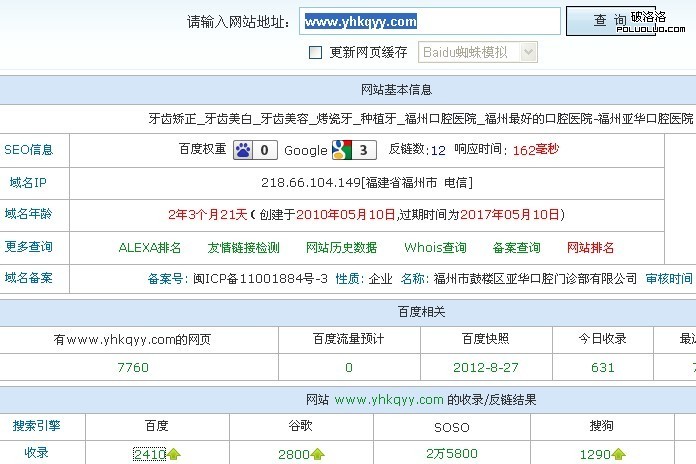Screen dimensions: 696x464
Task: Focus the website address input field
Action: (x=430, y=21)
